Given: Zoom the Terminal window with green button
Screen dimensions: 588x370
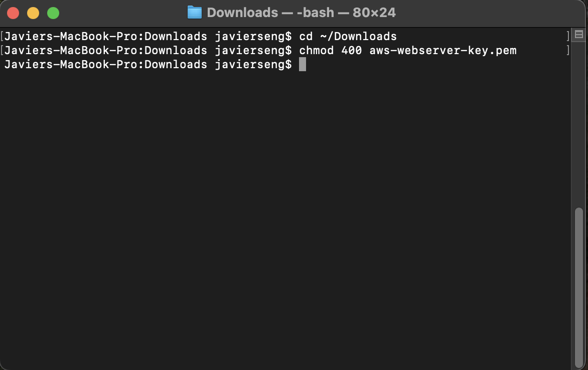Looking at the screenshot, I should pyautogui.click(x=53, y=13).
